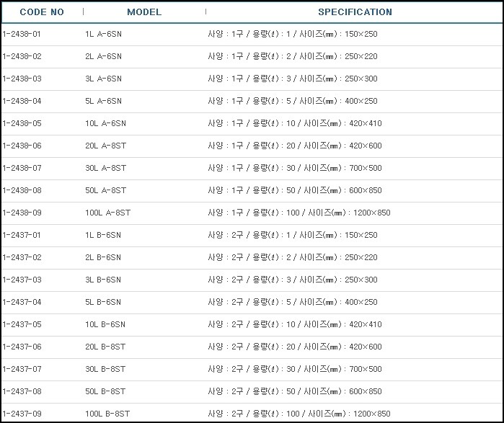The height and width of the screenshot is (423, 504).
Task: Click the CODE NO column header
Action: click(x=42, y=12)
